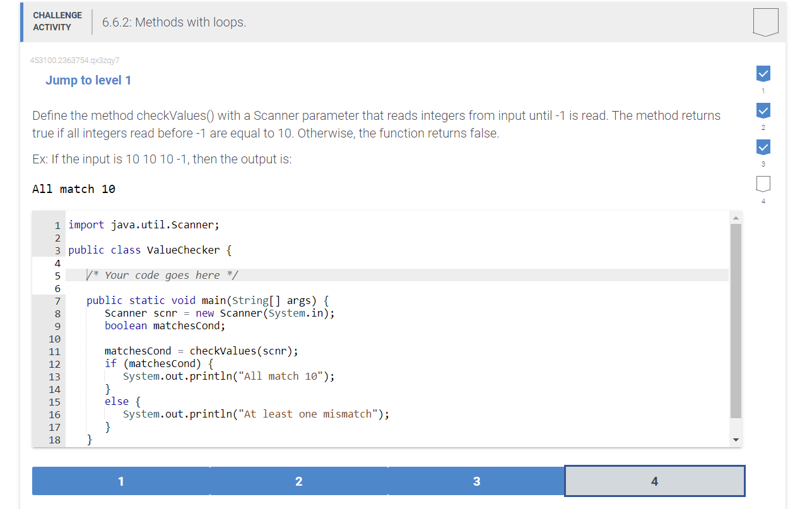Click the highlighted Your code goes here line
Screen dimensions: 812x509
click(161, 275)
